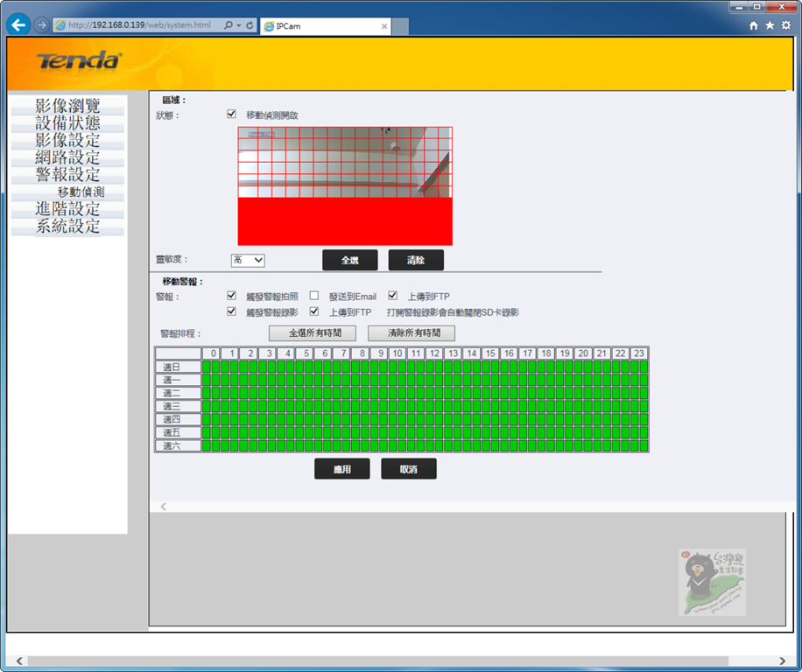Click the solid red detection area

click(x=345, y=221)
